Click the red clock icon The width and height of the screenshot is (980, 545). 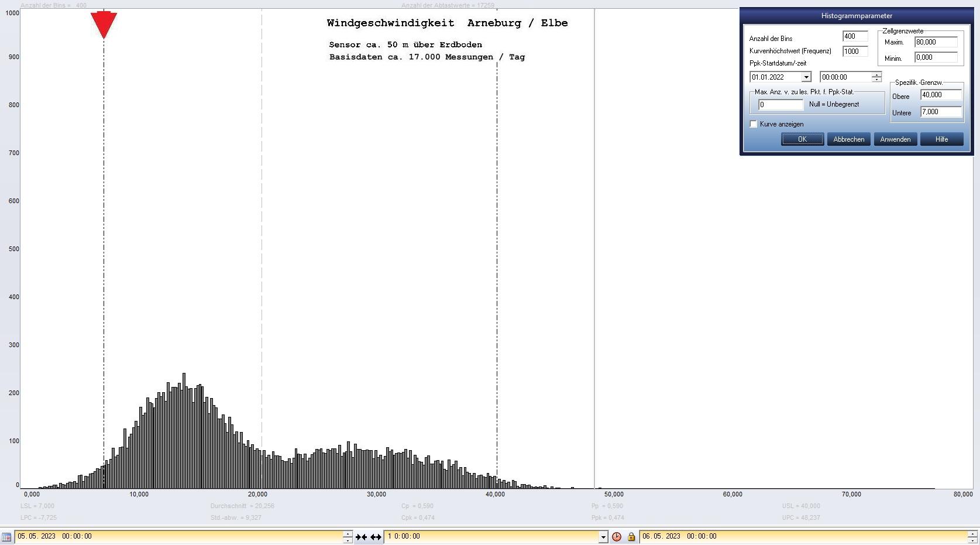[x=617, y=537]
